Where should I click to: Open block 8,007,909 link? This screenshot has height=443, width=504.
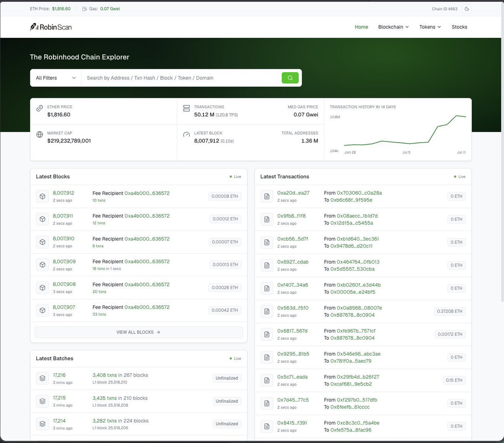pos(64,261)
